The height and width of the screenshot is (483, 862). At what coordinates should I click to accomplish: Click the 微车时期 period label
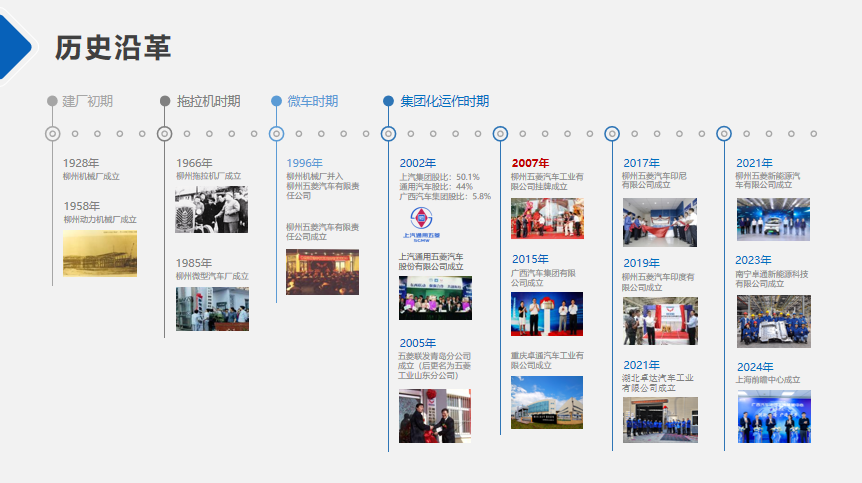pyautogui.click(x=312, y=101)
